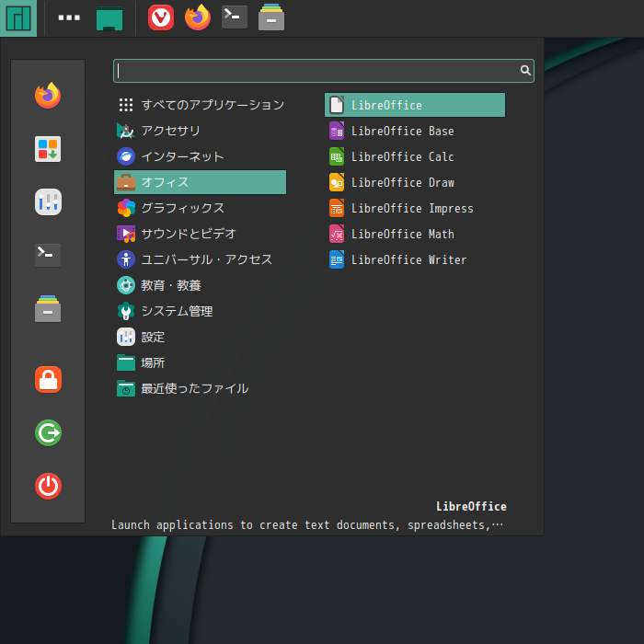Open file archive icon in favorites sidebar
The width and height of the screenshot is (644, 644).
click(48, 308)
